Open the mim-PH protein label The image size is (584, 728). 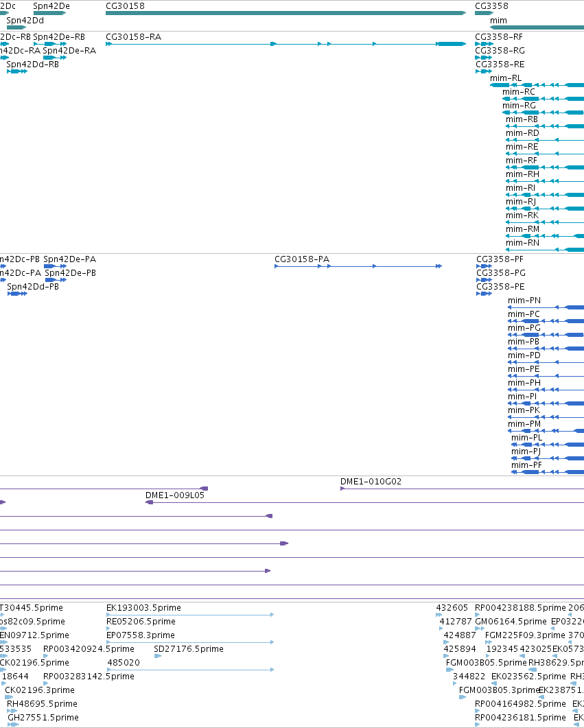pos(524,383)
